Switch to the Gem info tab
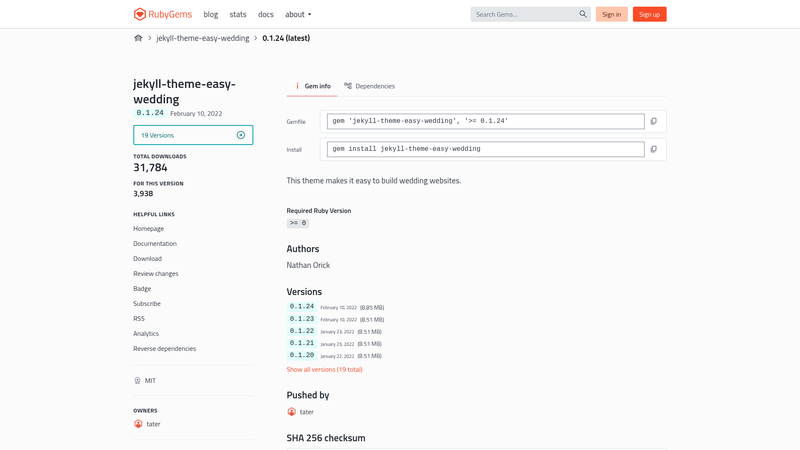The height and width of the screenshot is (450, 800). [x=312, y=86]
